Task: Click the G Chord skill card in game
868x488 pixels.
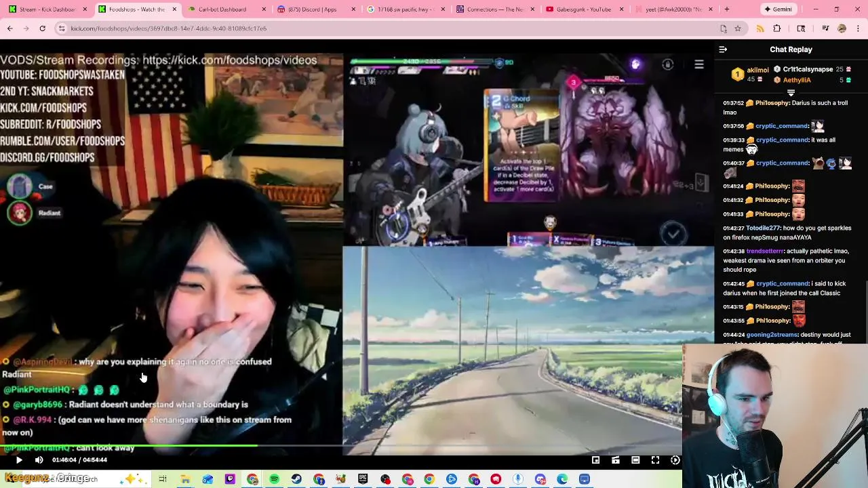Action: point(522,146)
